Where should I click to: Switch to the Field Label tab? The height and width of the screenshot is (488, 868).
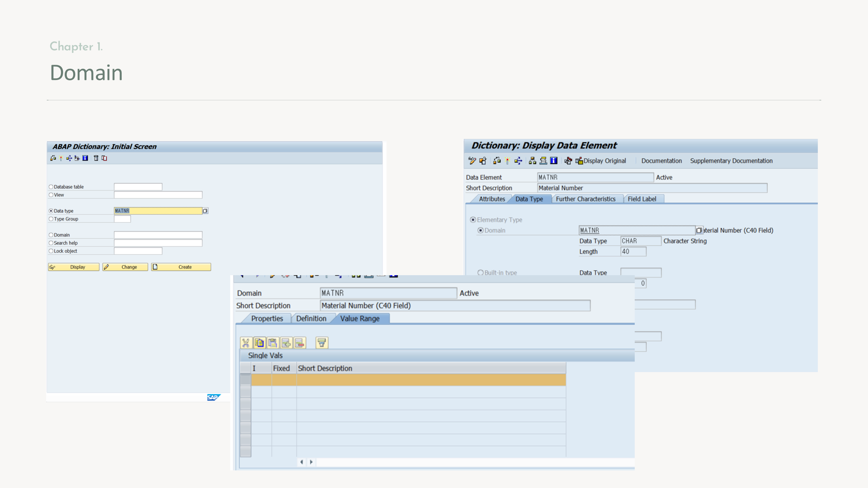(x=642, y=199)
